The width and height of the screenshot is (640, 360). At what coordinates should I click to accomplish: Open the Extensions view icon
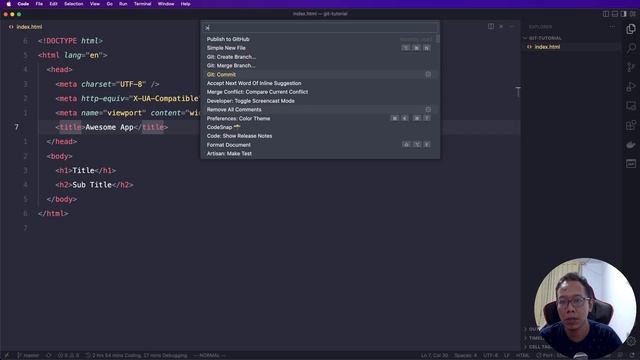click(x=631, y=125)
